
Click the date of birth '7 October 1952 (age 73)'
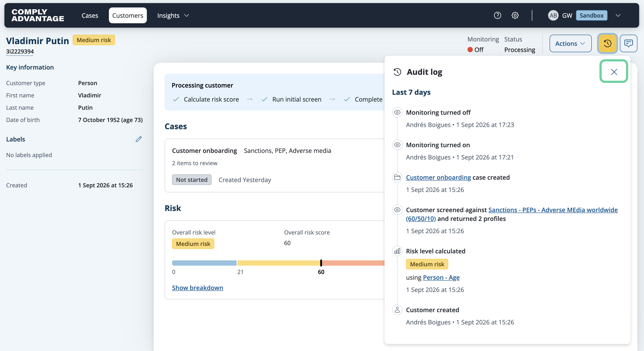point(110,120)
